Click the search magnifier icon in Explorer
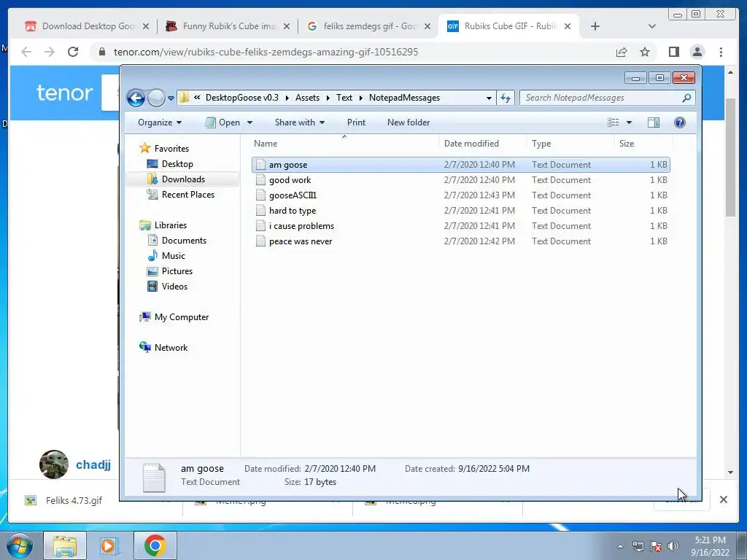747x560 pixels. pos(686,98)
